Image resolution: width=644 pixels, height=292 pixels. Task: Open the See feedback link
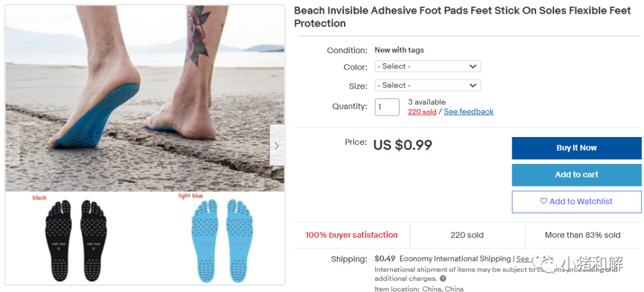click(469, 111)
